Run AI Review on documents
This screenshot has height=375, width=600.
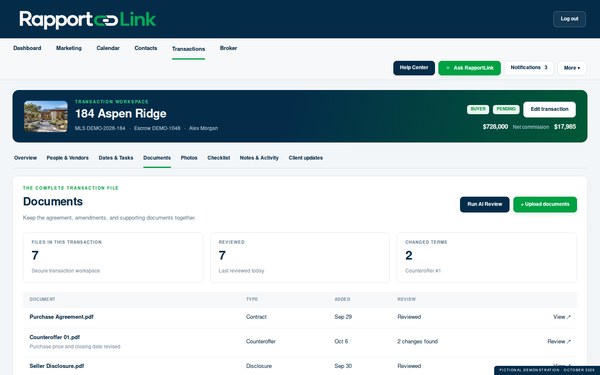[484, 204]
